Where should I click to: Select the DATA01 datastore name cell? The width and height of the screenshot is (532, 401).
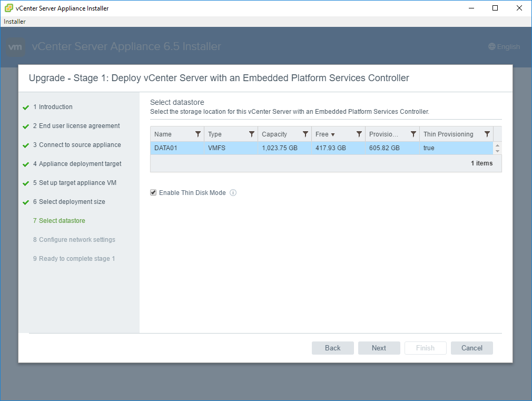coord(177,148)
